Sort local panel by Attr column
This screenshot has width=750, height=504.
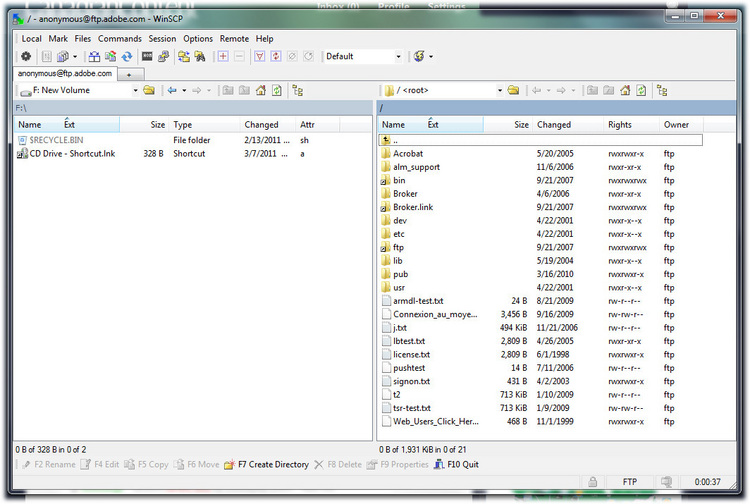(x=318, y=125)
